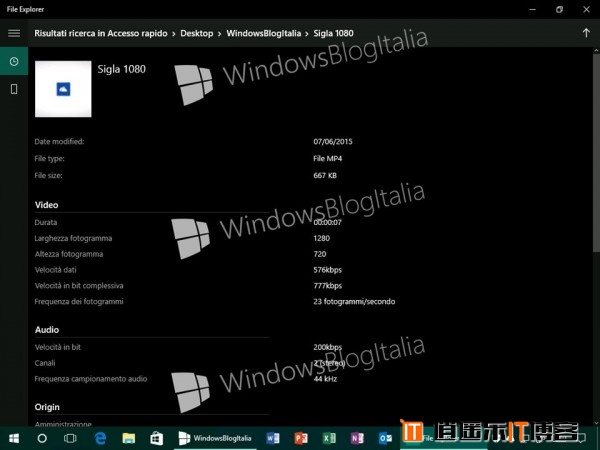Click the vertical scrollbar thumb
Viewport: 600px width, 450px height.
click(x=596, y=153)
